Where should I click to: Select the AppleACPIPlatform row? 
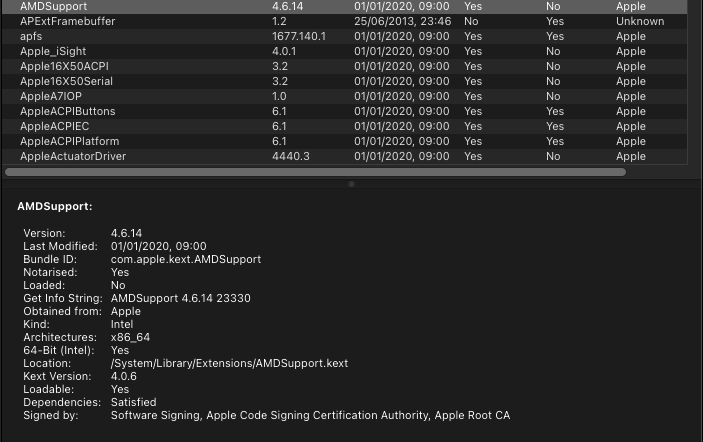coord(344,141)
